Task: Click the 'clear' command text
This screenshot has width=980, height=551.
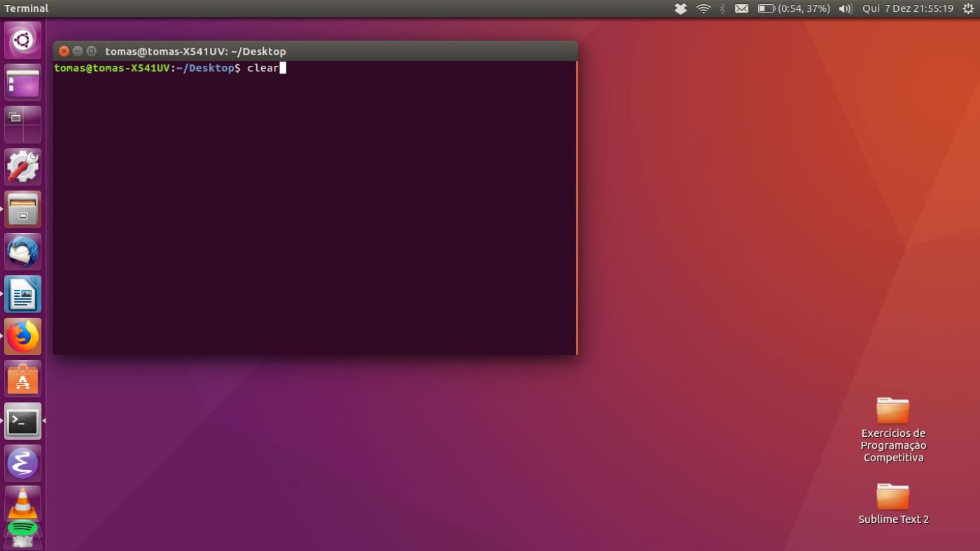Action: coord(262,68)
